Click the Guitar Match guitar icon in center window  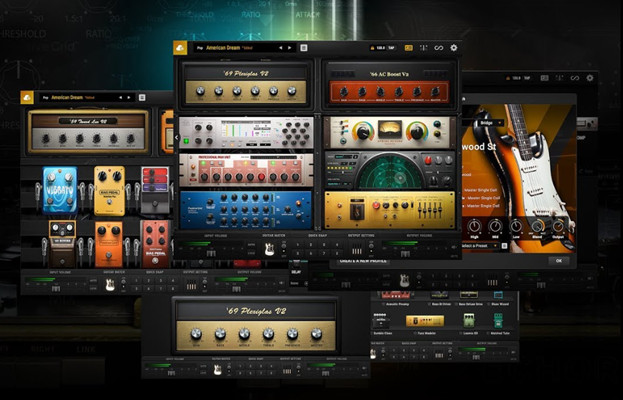pyautogui.click(x=269, y=249)
